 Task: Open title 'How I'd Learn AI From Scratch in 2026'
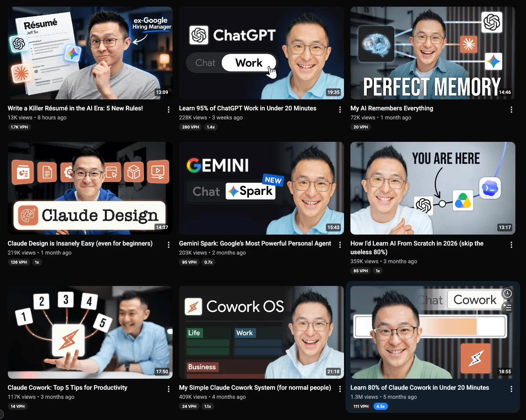pyautogui.click(x=417, y=248)
